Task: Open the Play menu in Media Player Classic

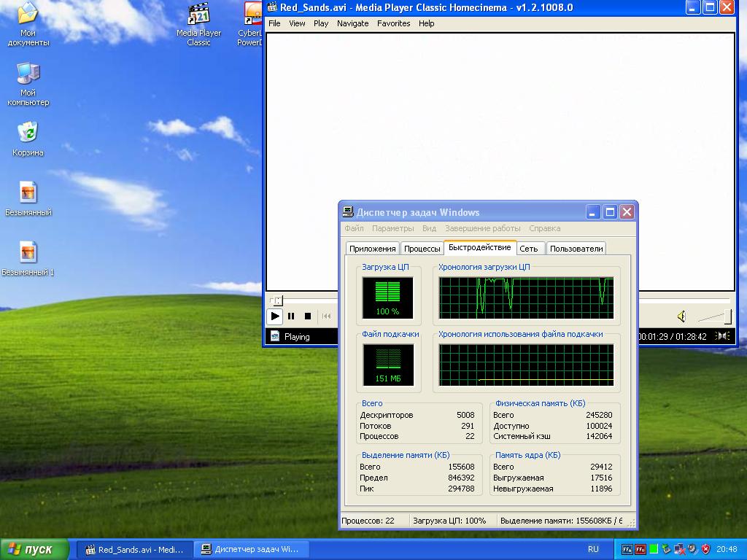Action: (x=321, y=23)
